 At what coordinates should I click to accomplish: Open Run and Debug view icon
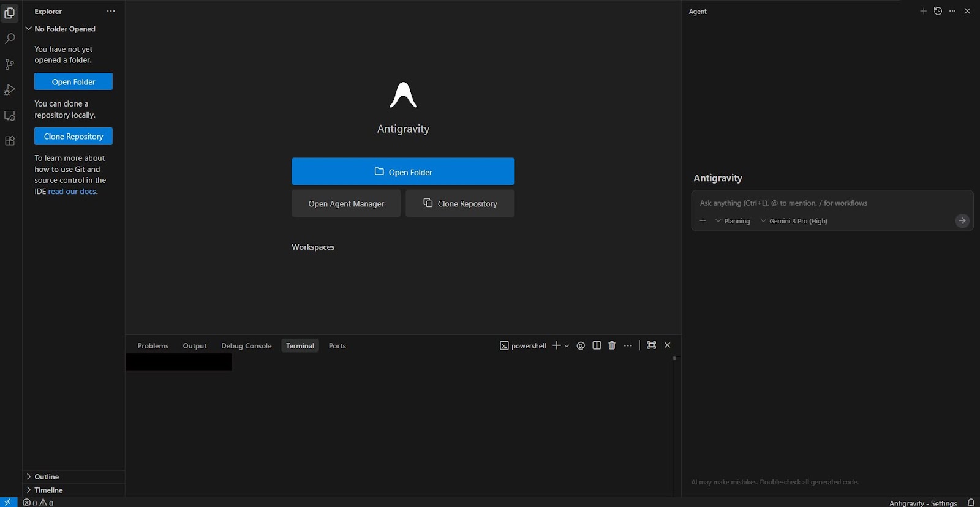[x=10, y=90]
